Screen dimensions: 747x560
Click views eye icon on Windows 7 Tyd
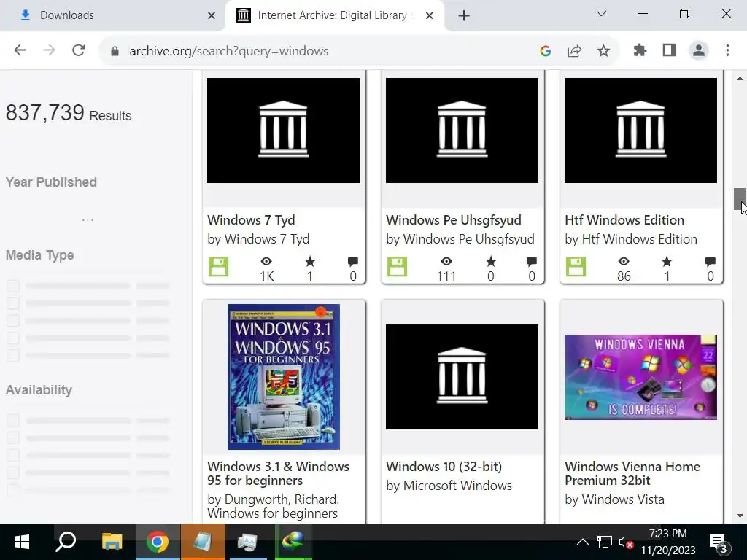266,261
